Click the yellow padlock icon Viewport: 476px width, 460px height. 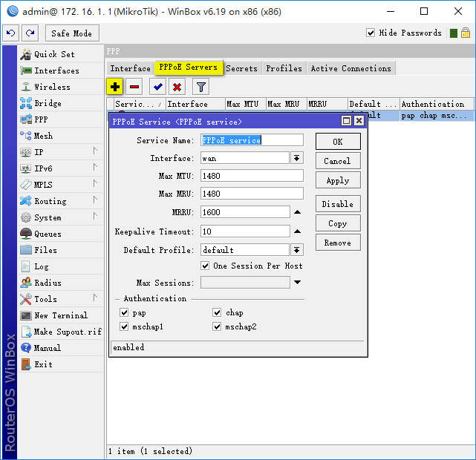[x=466, y=33]
